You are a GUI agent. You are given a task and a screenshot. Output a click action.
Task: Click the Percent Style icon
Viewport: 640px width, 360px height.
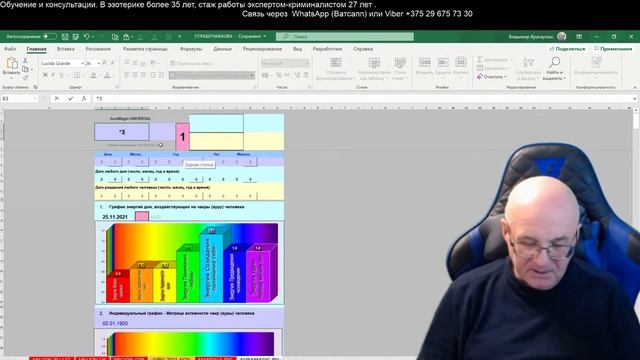(278, 75)
